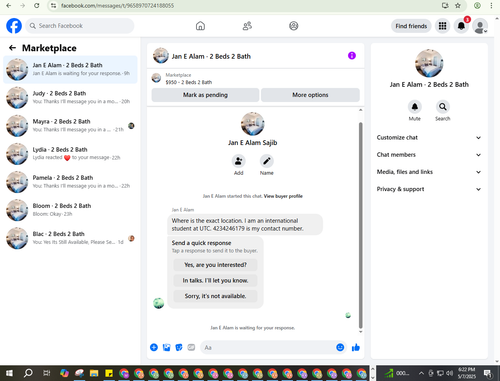Search in conversation with the magnifier icon
500x381 pixels.
click(443, 107)
